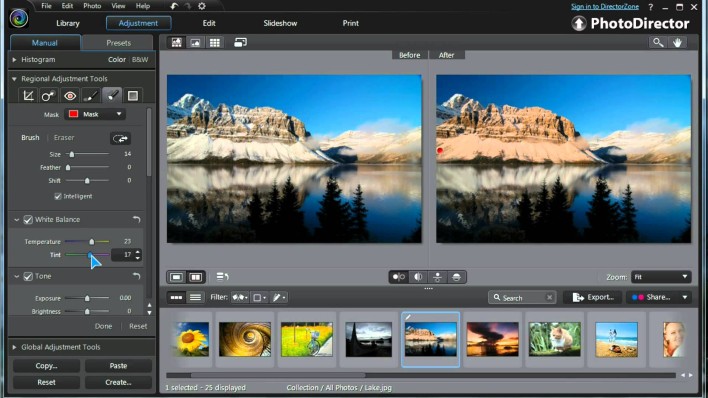The image size is (708, 398).
Task: Open the Presets tab
Action: pyautogui.click(x=118, y=43)
